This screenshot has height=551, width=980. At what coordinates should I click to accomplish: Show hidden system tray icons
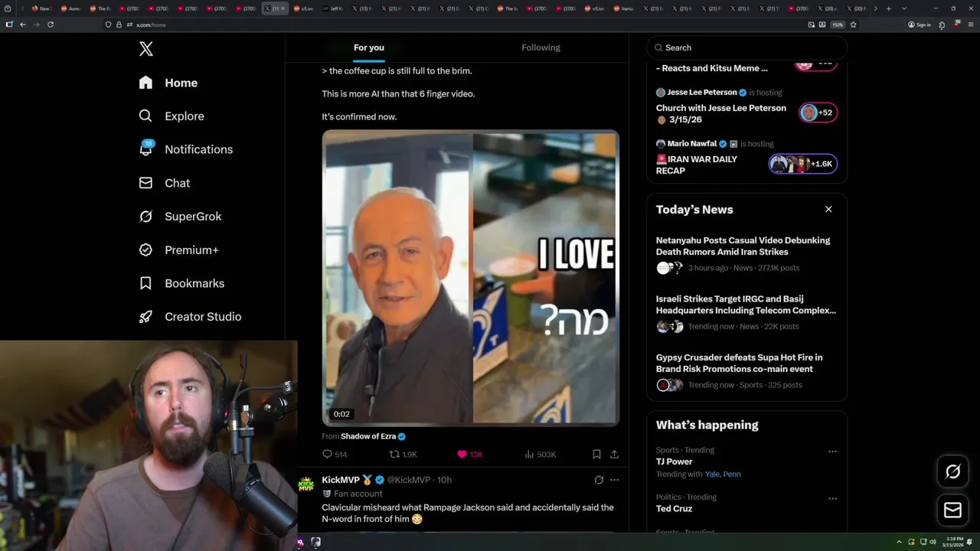(x=900, y=542)
